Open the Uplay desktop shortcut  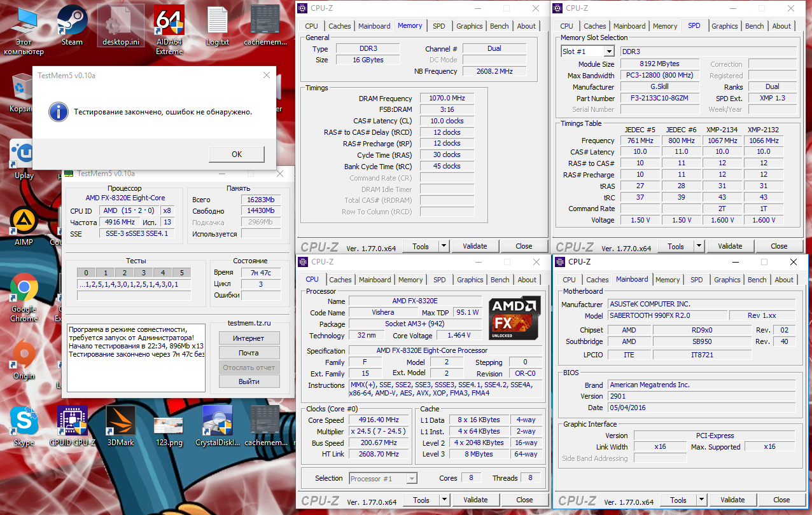click(x=24, y=159)
